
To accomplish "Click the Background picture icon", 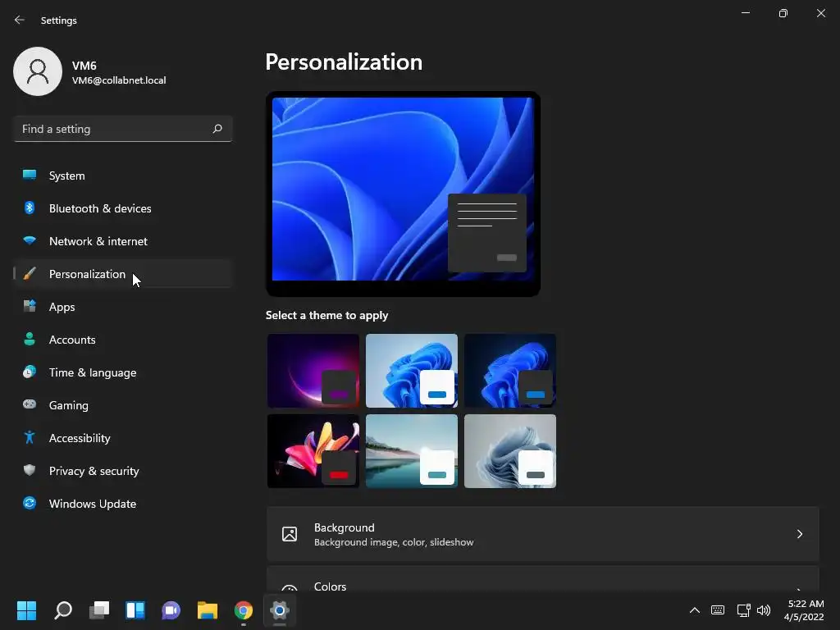I will pos(290,534).
